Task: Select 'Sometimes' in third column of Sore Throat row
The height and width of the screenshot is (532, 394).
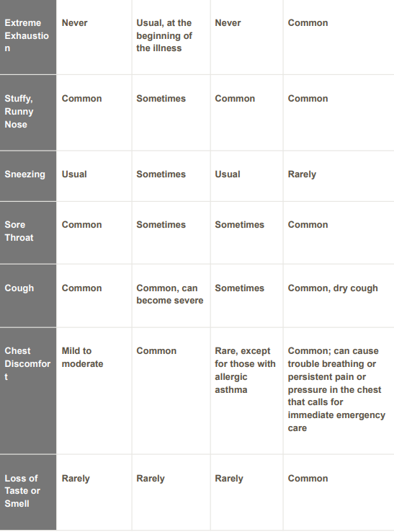Action: pyautogui.click(x=239, y=225)
